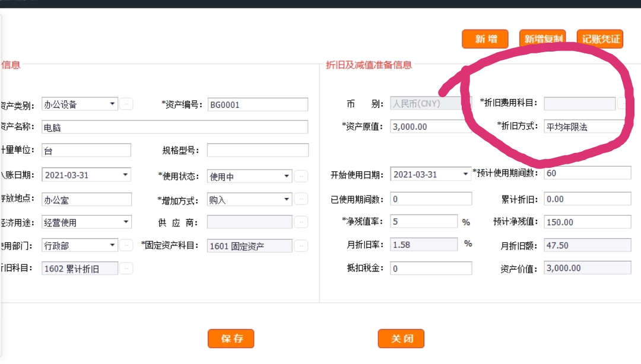Screen dimensions: 641x364
Task: Click ellipsis button beside 使用部门 dropdown
Action: click(126, 245)
